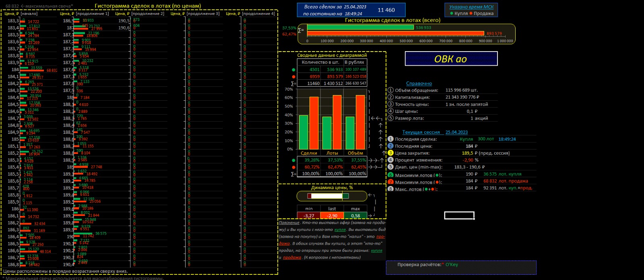Viewport: 644px width, 280px height.
Task: Click the 5 badge beside Диап. цен (min-max)
Action: coord(390,167)
